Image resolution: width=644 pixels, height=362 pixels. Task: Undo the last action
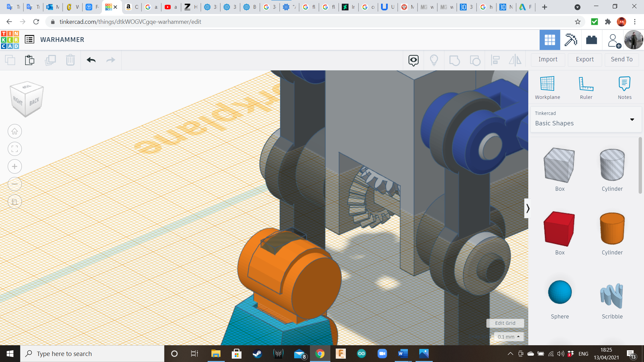click(x=91, y=60)
